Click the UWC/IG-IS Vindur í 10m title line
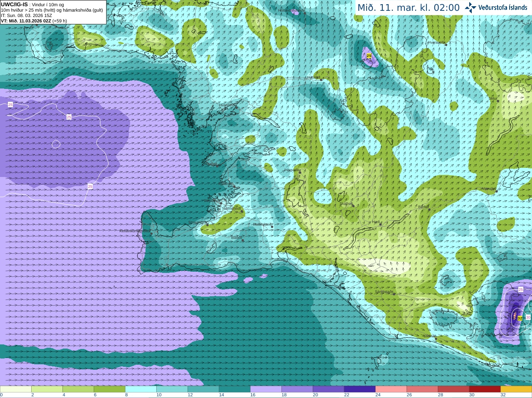This screenshot has width=532, height=398. click(32, 5)
